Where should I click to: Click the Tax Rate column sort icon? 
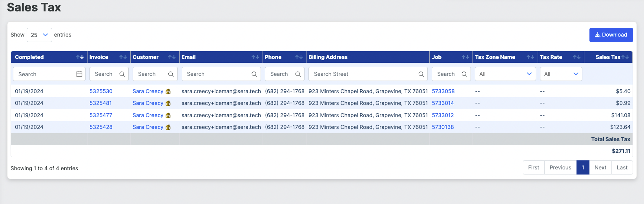pos(576,57)
